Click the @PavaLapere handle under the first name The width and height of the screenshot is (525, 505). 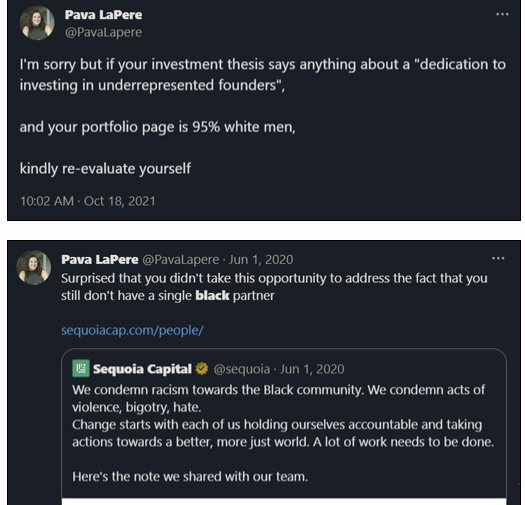(103, 32)
